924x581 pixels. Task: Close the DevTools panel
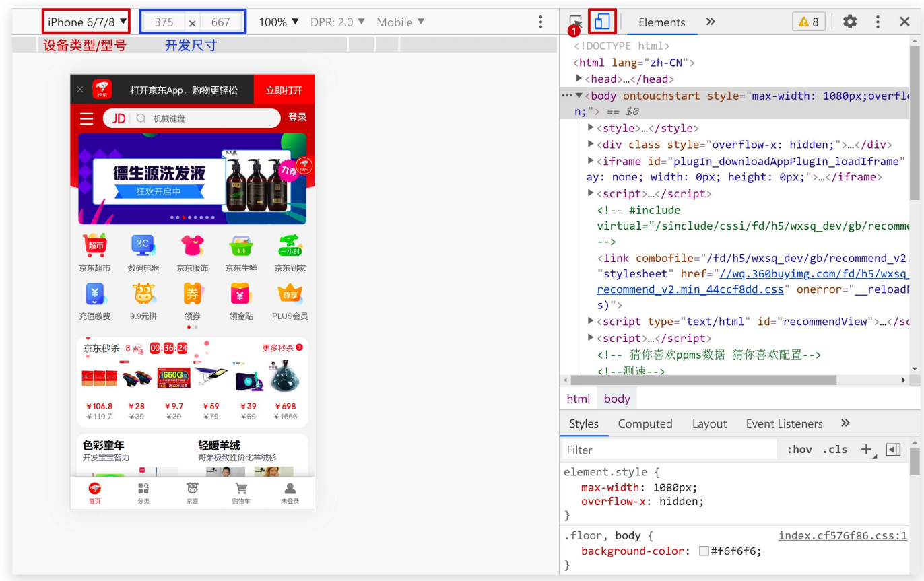(x=904, y=22)
